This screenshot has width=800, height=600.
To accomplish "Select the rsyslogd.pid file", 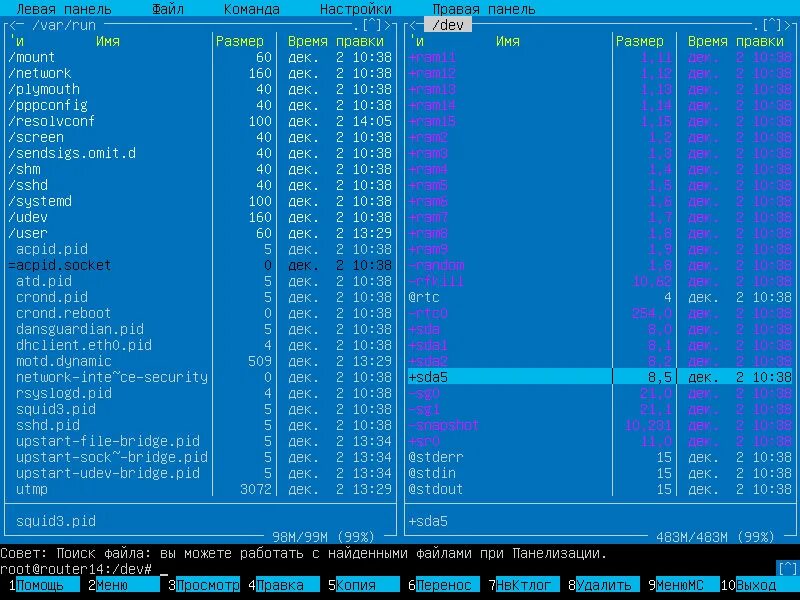I will [200, 393].
